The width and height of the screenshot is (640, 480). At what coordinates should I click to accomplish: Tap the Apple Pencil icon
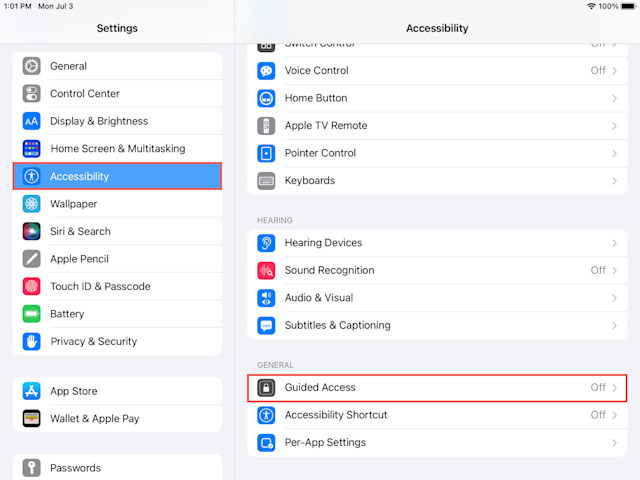[x=31, y=259]
